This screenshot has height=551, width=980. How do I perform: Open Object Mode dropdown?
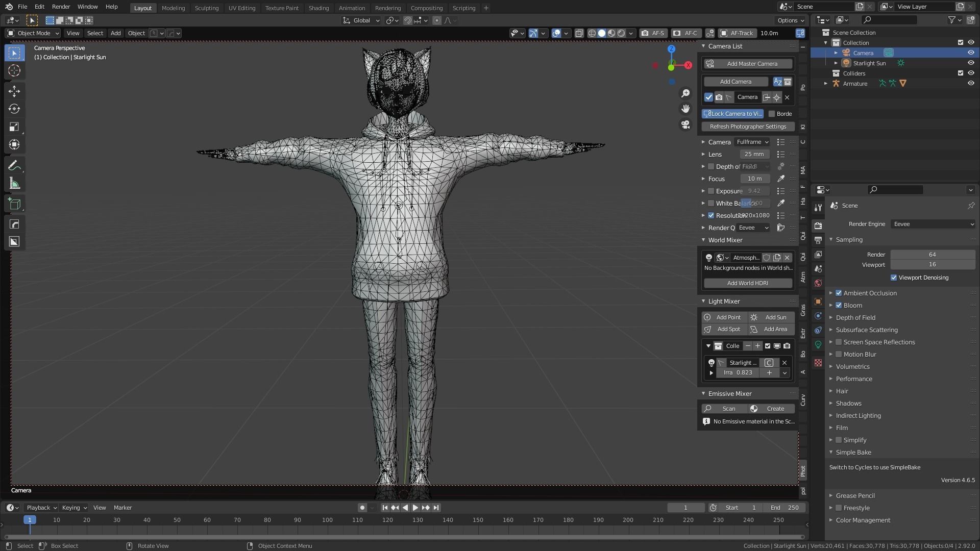[x=33, y=33]
